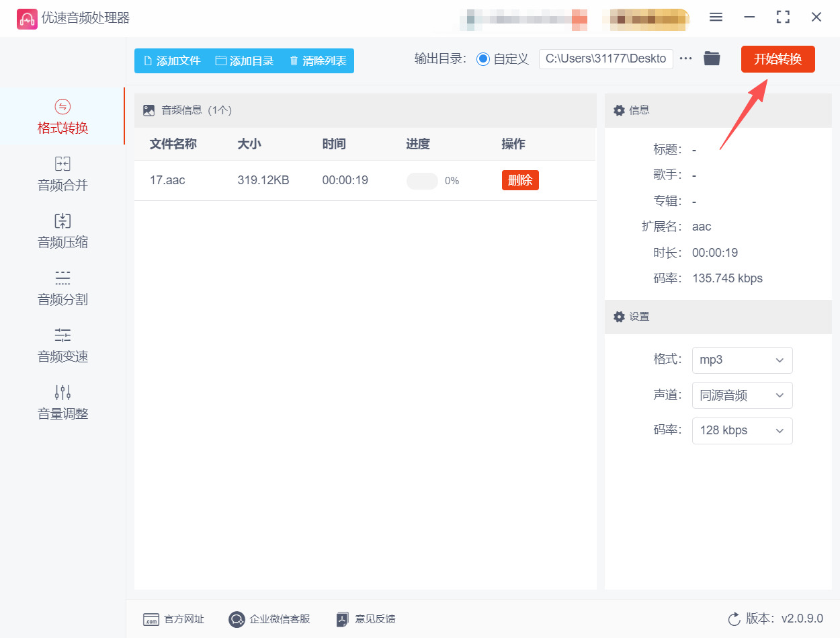
Task: Open the hamburger menu in title bar
Action: pyautogui.click(x=716, y=17)
